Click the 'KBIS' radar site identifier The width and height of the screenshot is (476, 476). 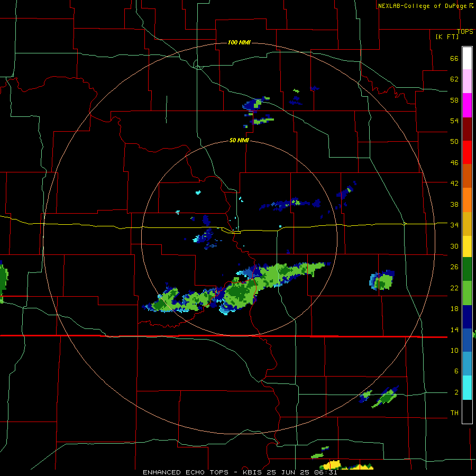pos(253,472)
